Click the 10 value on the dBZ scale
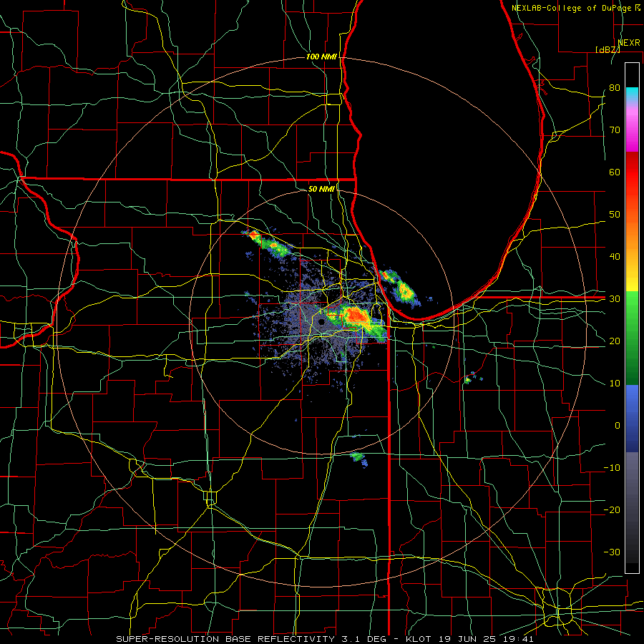Screen dimensions: 644x644 615,384
